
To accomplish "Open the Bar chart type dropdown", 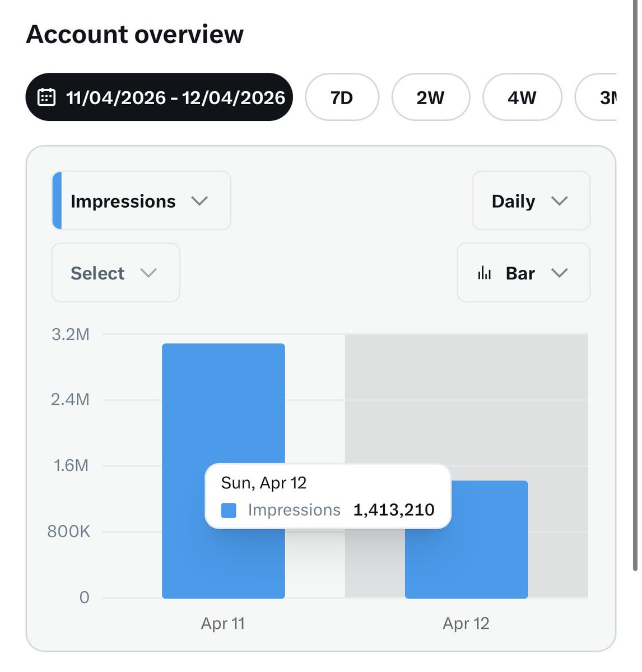I will [x=523, y=273].
